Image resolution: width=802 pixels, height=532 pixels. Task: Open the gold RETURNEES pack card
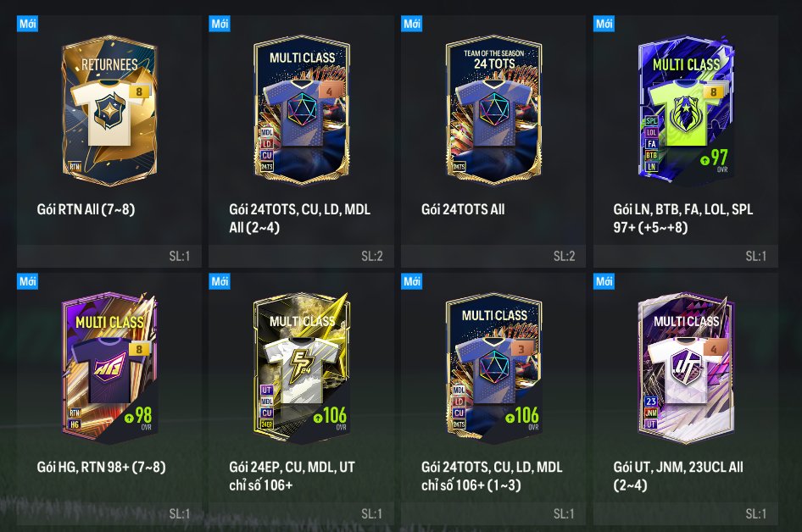[x=109, y=110]
